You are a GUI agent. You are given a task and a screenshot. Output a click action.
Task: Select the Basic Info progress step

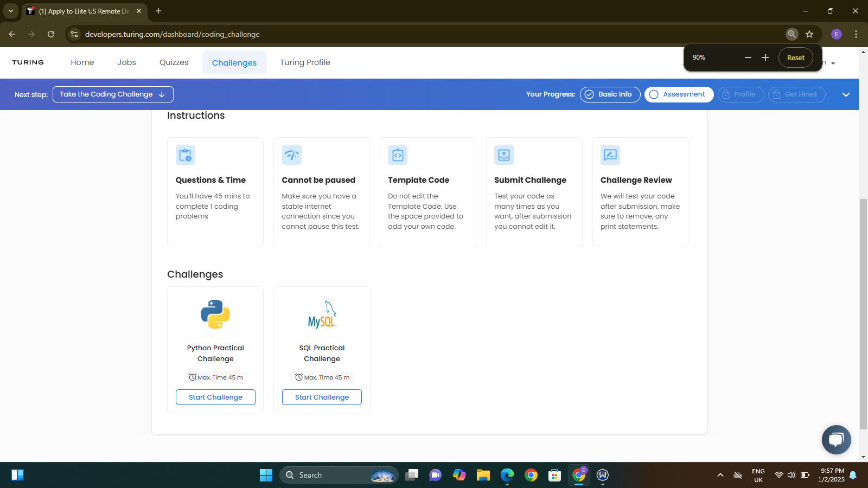click(x=610, y=94)
